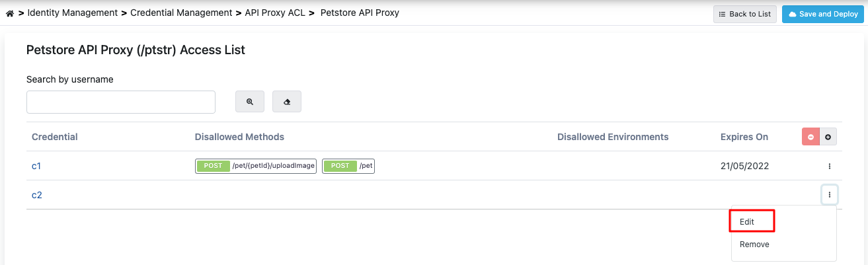Focus the Search by username field
This screenshot has width=868, height=265.
pyautogui.click(x=121, y=102)
